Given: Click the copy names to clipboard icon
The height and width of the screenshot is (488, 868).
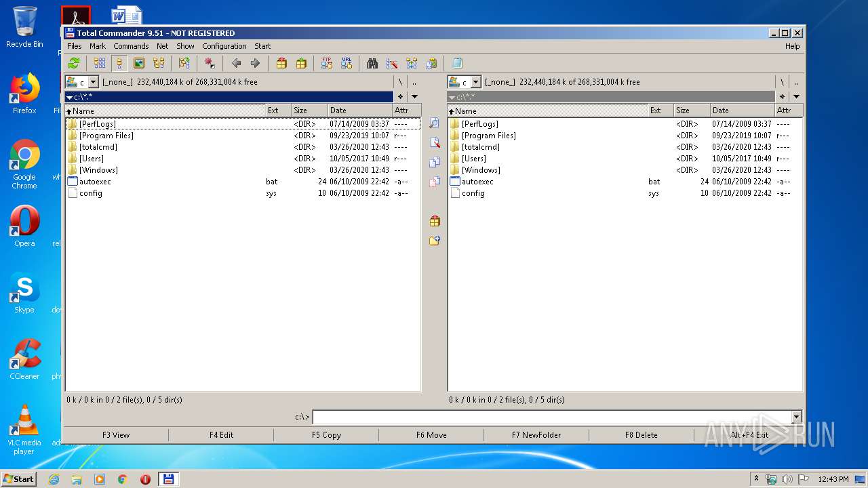Looking at the screenshot, I should click(x=431, y=63).
